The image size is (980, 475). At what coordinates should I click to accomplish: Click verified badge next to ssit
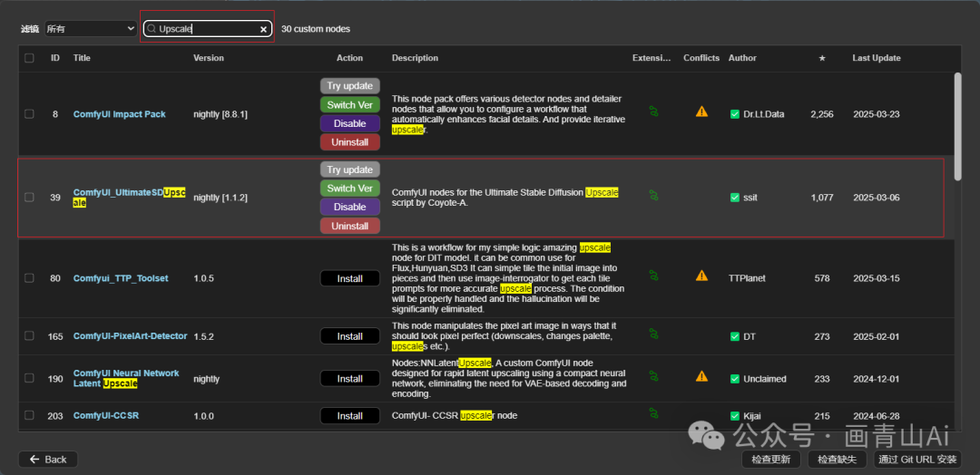[735, 198]
